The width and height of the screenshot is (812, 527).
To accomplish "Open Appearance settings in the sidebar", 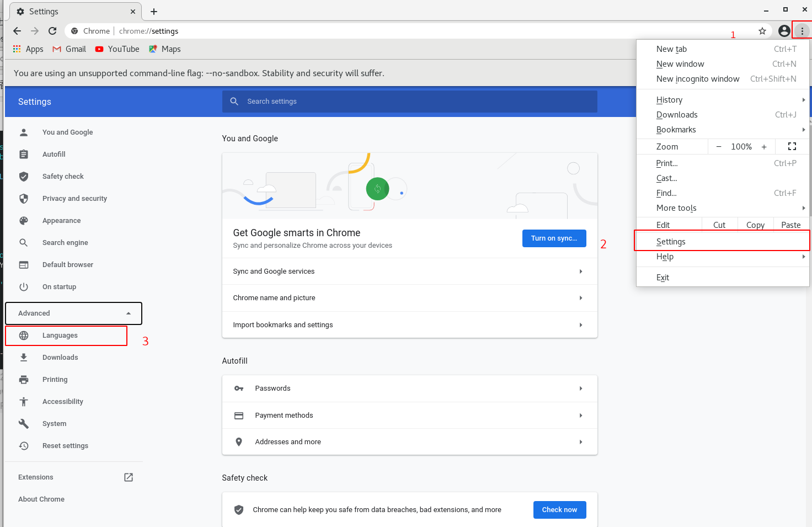I will [61, 221].
